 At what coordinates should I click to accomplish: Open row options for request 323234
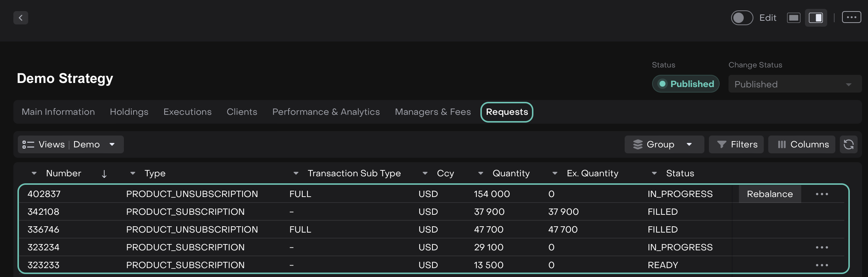click(822, 247)
